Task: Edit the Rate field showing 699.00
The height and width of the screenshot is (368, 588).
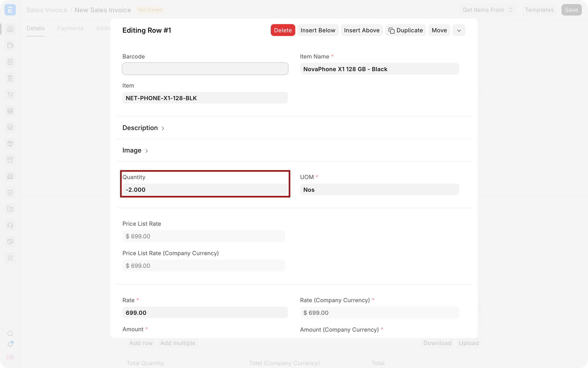Action: [x=205, y=312]
